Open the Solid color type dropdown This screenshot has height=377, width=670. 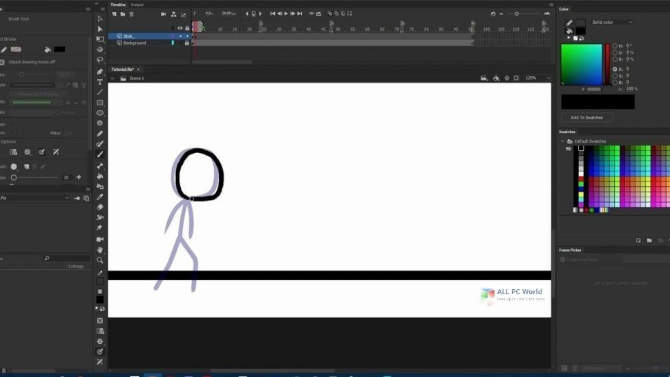tap(612, 22)
